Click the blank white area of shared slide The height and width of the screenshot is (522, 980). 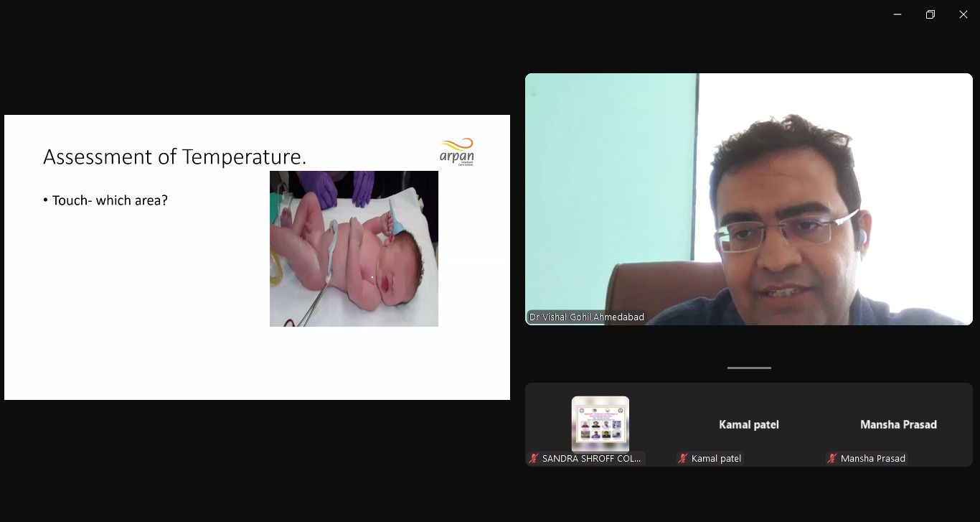(x=143, y=323)
